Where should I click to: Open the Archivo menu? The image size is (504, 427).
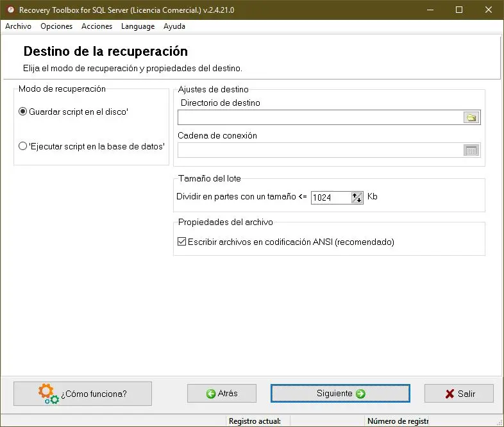click(x=19, y=26)
